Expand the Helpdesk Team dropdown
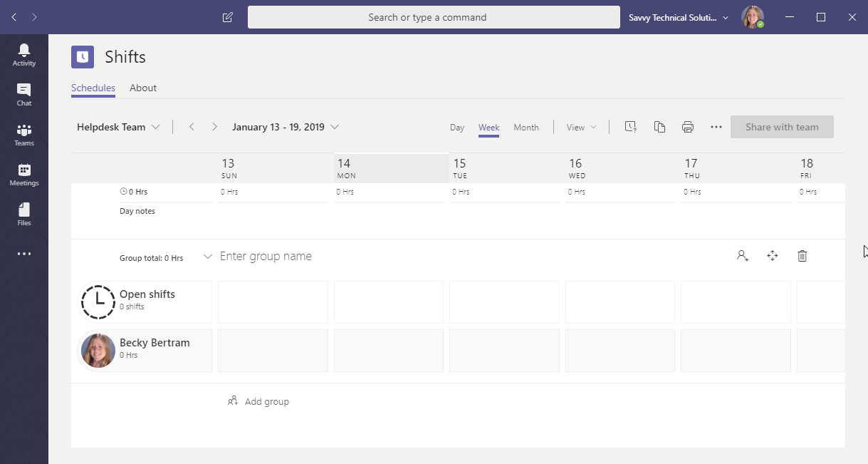 pyautogui.click(x=118, y=127)
